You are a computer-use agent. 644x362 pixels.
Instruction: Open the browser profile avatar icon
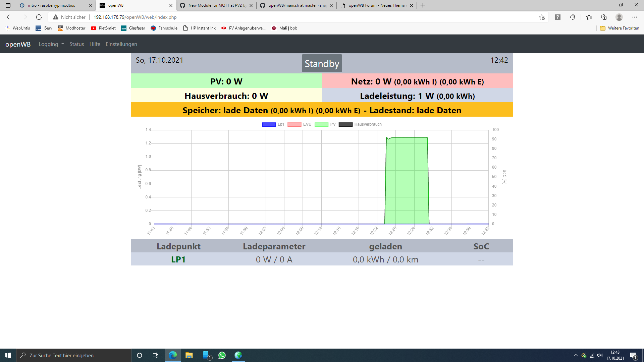click(x=619, y=17)
